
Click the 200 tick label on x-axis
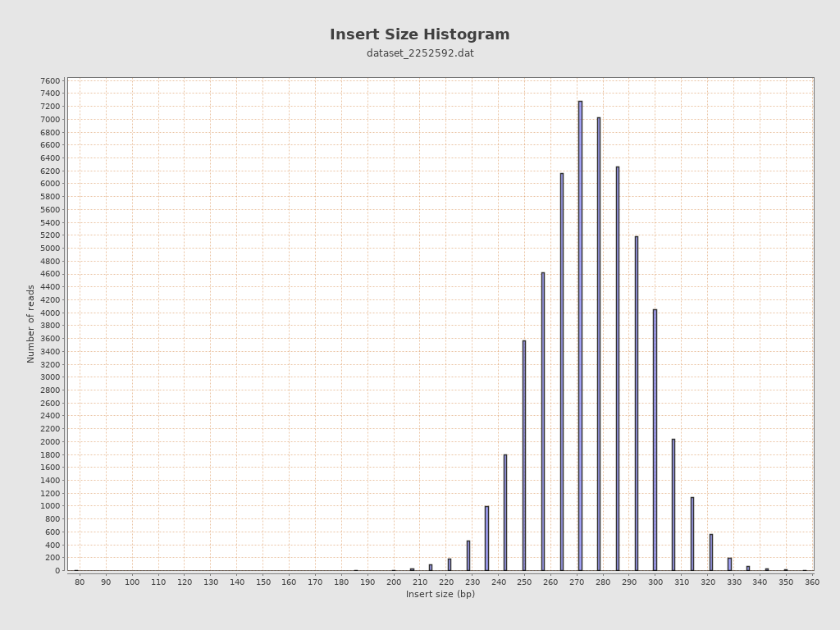[394, 582]
